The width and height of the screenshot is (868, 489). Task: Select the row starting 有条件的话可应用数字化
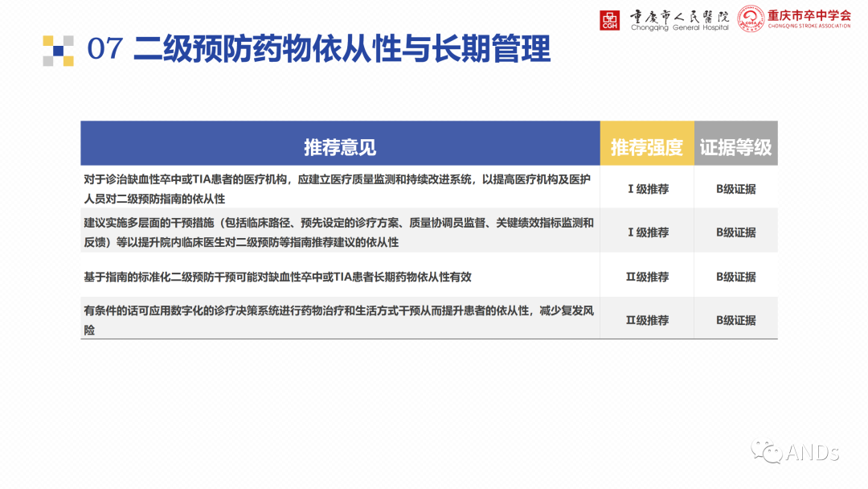(x=429, y=318)
